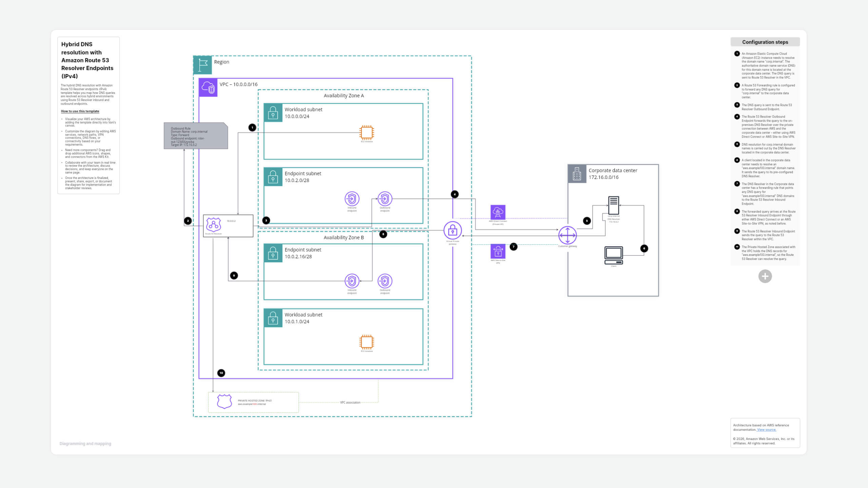Select the Outbound Rule note box
The image size is (868, 488).
(196, 136)
